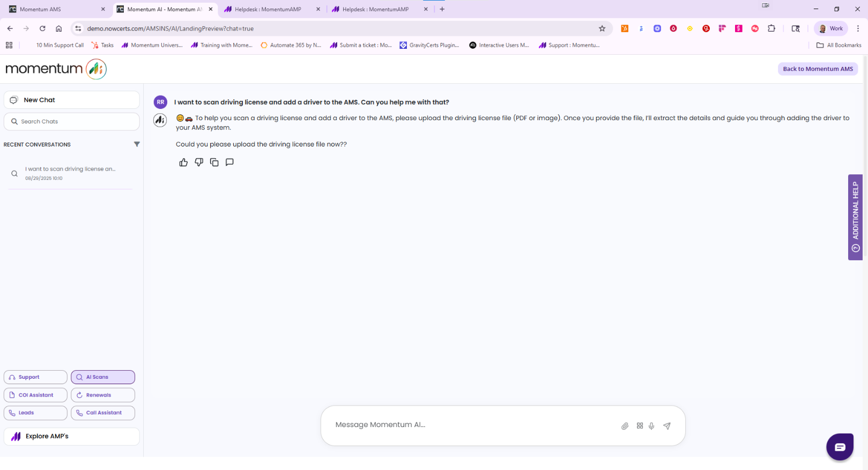
Task: Filter recent conversations with funnel icon
Action: (x=137, y=144)
